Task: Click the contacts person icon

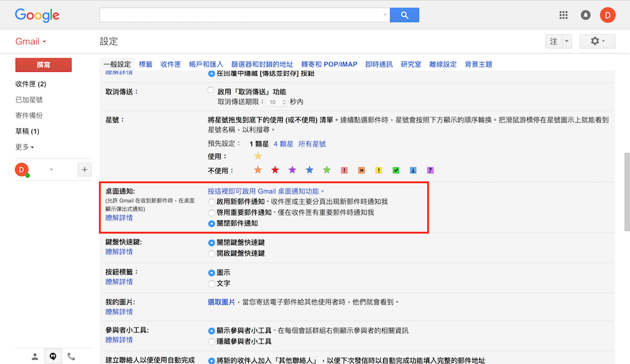Action: tap(35, 356)
